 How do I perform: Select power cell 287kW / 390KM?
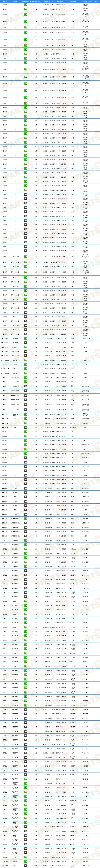(x=61, y=423)
